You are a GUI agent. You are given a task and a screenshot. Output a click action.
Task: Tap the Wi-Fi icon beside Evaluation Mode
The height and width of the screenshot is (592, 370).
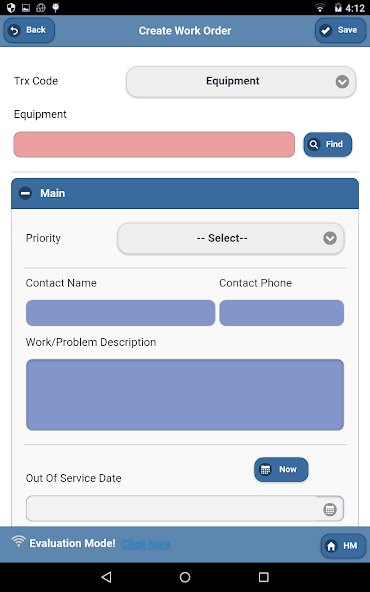click(18, 541)
